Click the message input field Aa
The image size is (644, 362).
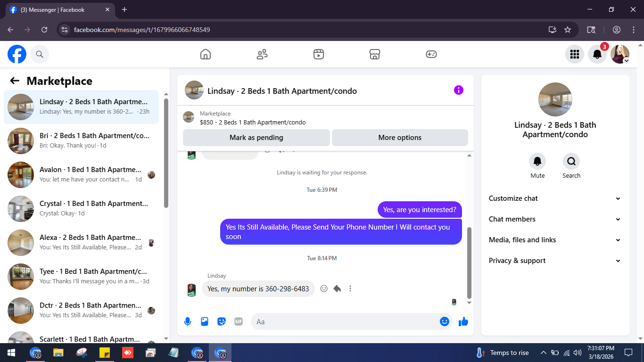coord(346,321)
